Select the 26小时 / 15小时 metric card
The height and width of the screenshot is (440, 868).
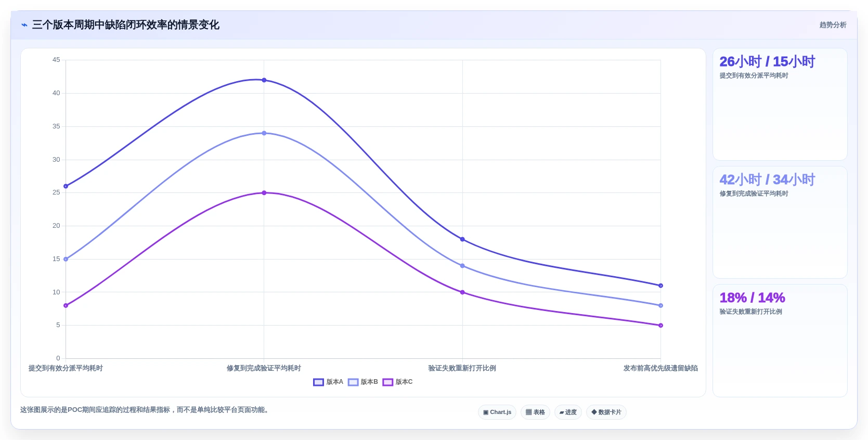tap(780, 104)
